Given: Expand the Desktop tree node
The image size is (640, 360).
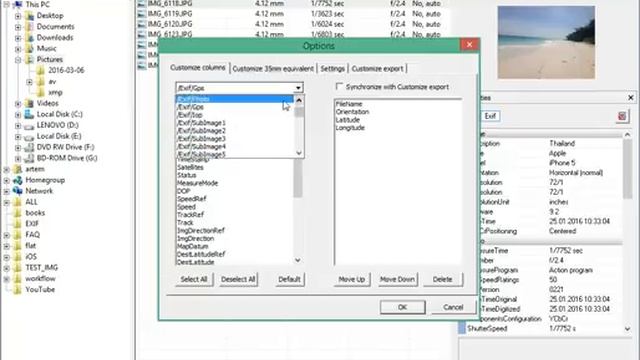Looking at the screenshot, I should pyautogui.click(x=18, y=16).
